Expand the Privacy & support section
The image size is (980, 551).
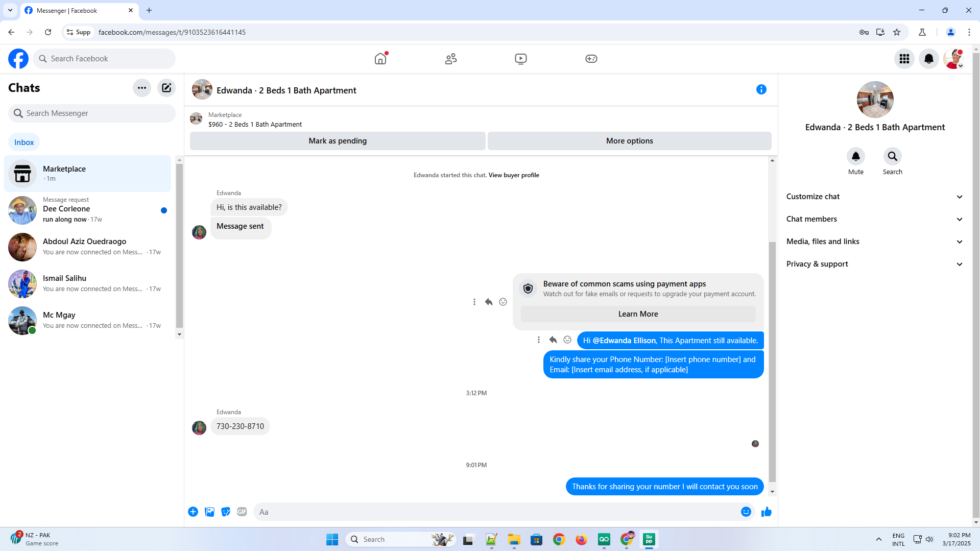[875, 264]
